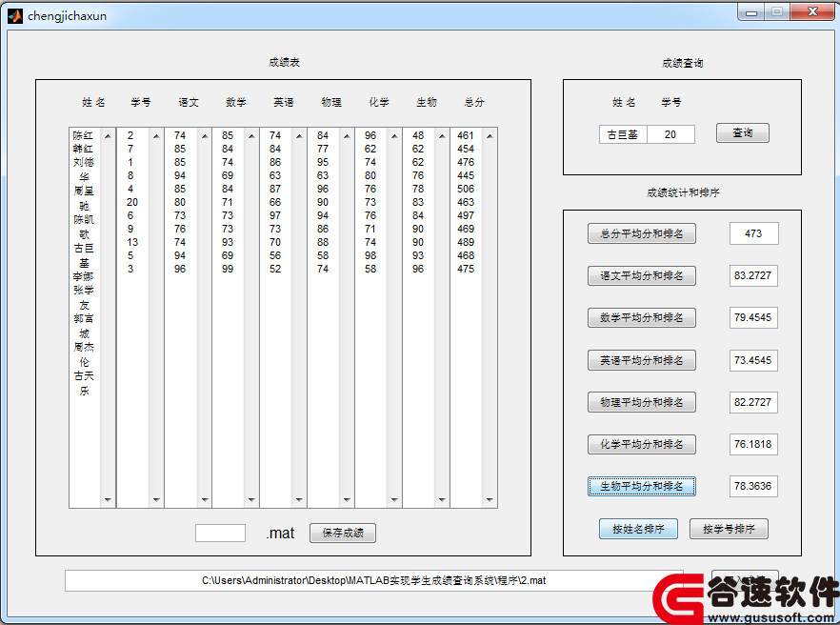Click the up arrow of the 语文 list
Screen dimensions: 840x625
coord(205,136)
